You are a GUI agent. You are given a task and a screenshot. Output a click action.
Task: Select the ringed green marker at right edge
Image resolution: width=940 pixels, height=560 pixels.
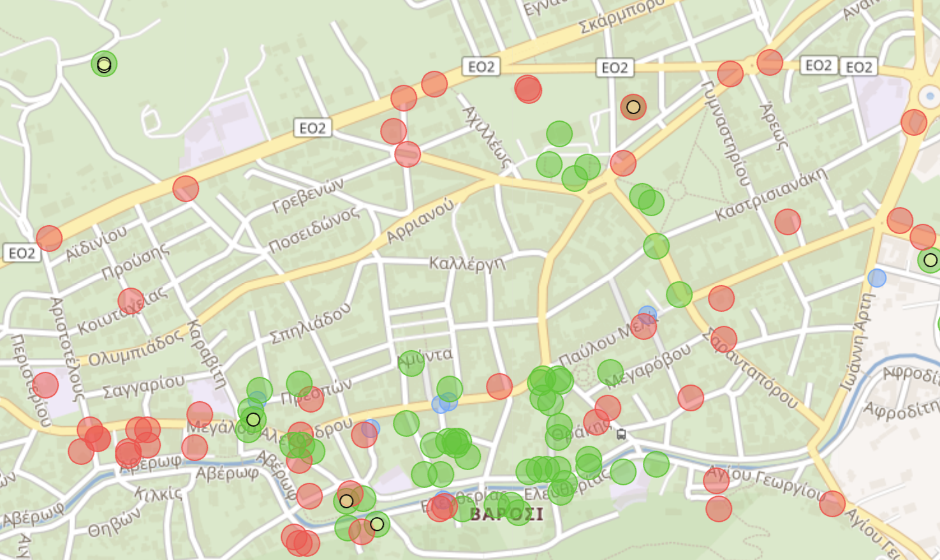tap(930, 260)
